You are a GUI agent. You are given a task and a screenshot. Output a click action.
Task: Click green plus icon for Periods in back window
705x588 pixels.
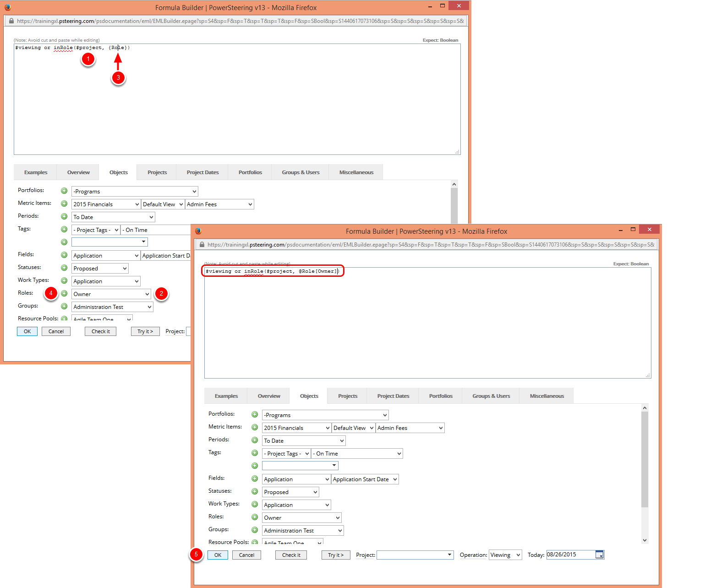(64, 216)
